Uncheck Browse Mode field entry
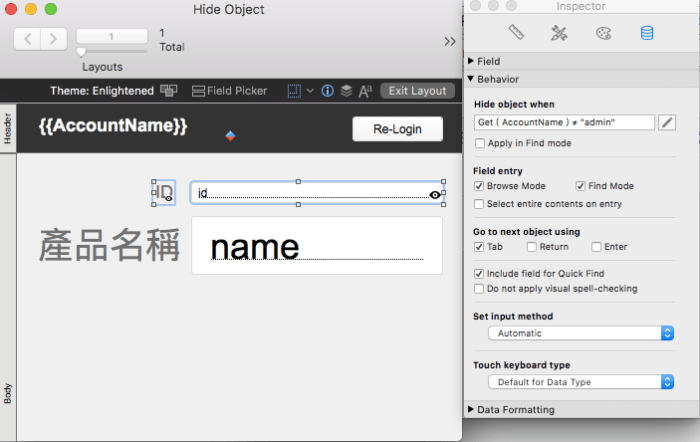 click(x=480, y=186)
